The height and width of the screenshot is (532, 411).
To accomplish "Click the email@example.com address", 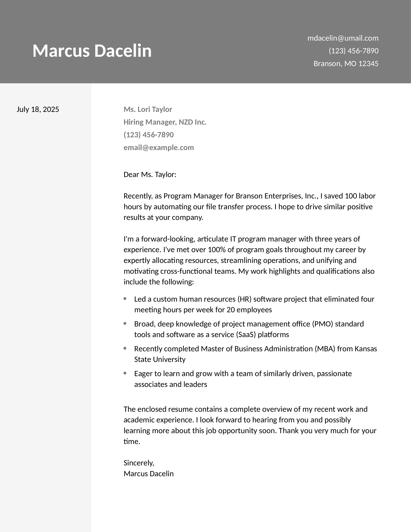I will pos(159,148).
